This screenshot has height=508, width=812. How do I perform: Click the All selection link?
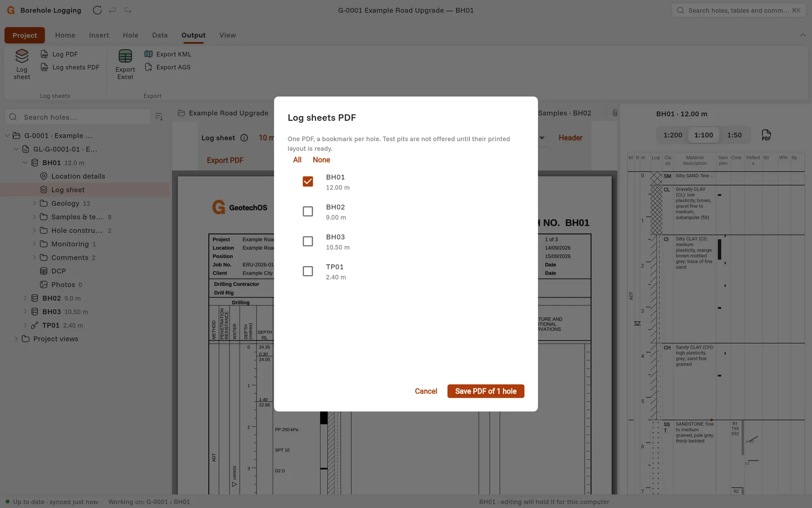click(x=297, y=160)
